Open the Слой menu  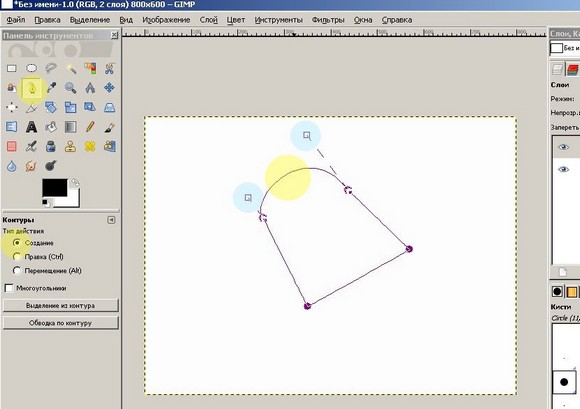click(x=209, y=20)
